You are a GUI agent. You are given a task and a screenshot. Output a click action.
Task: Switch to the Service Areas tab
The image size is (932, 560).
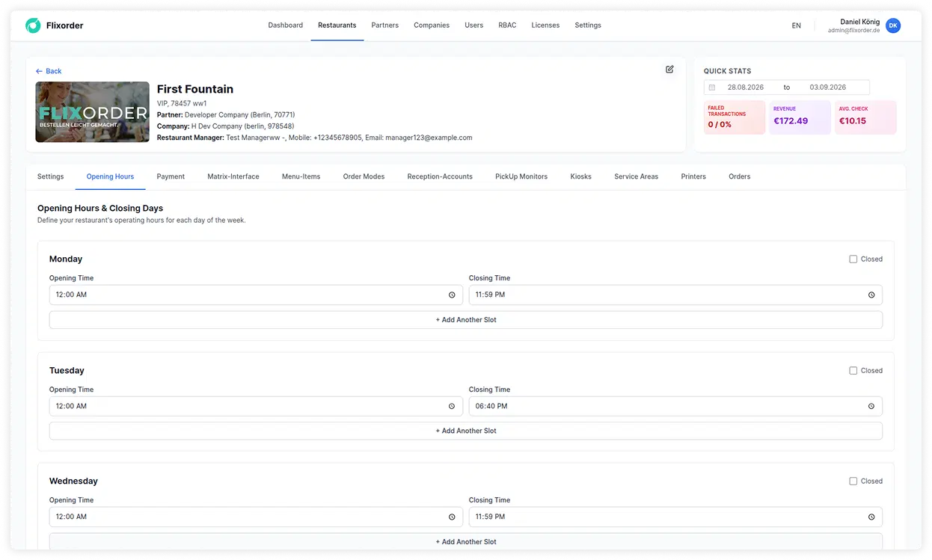click(637, 177)
